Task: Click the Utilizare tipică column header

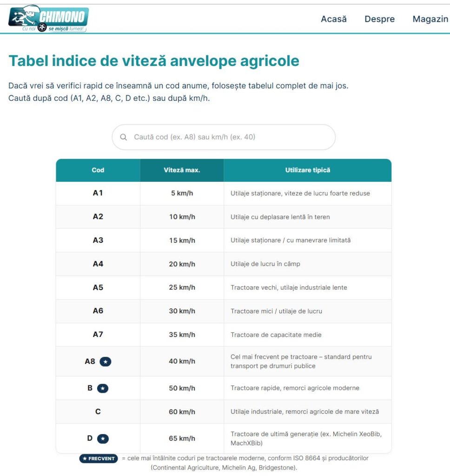Action: 308,170
